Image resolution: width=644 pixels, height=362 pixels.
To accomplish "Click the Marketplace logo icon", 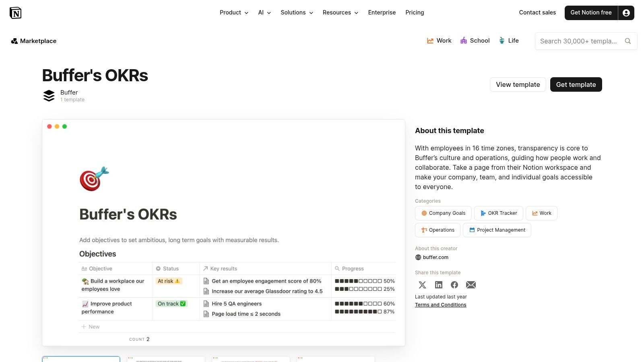I will coord(14,41).
